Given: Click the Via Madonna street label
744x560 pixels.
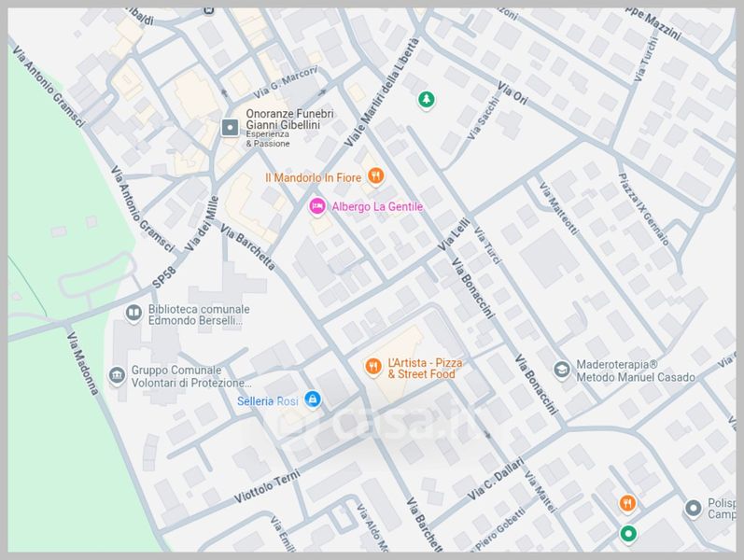Looking at the screenshot, I should click(x=82, y=362).
